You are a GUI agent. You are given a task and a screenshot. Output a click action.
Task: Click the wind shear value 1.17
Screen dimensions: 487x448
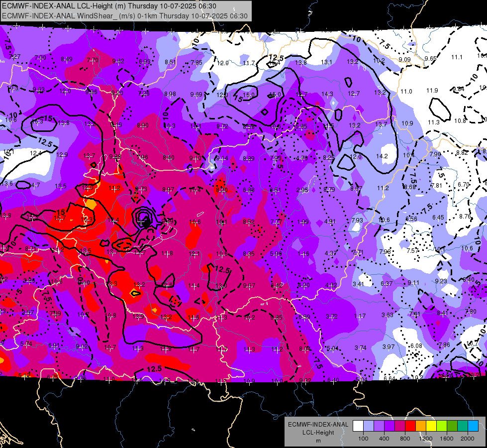(360, 316)
